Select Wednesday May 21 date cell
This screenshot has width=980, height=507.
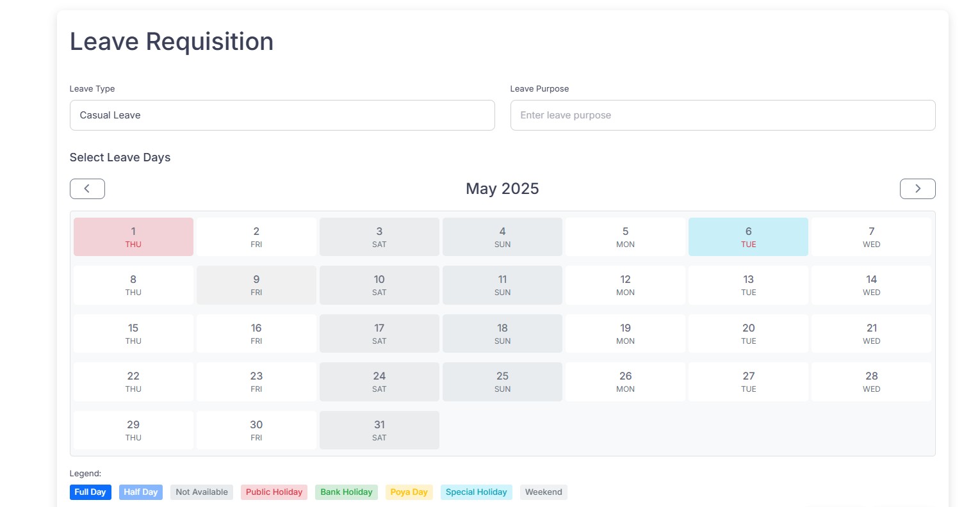pos(871,334)
